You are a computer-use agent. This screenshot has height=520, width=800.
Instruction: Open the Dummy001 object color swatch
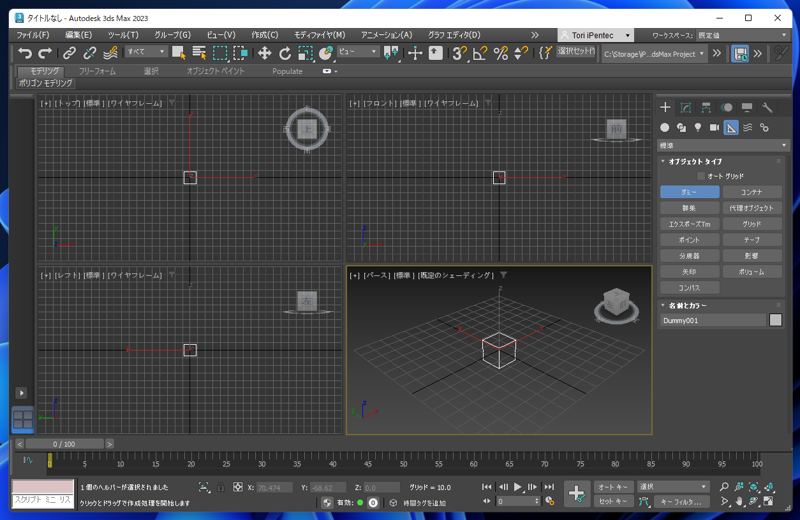(x=776, y=320)
